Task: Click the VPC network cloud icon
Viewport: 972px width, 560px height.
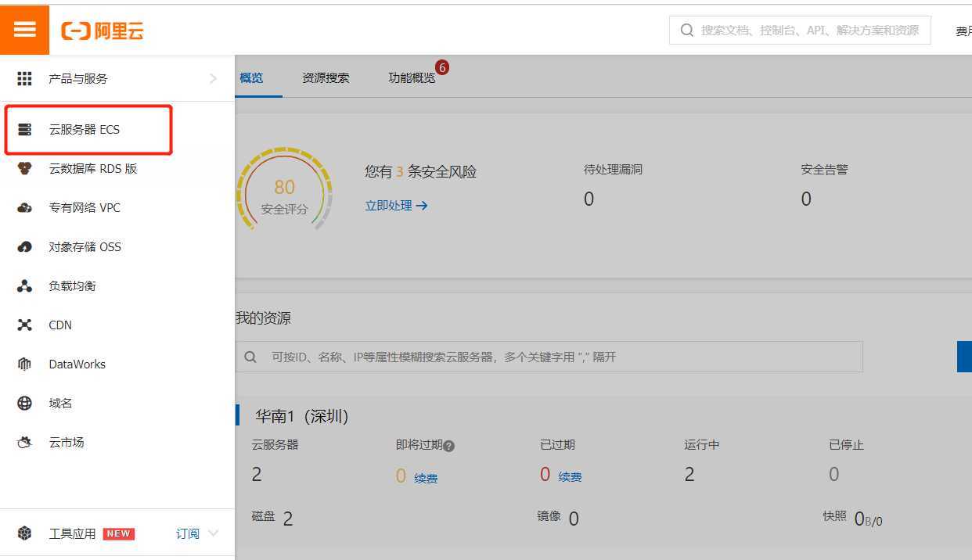Action: coord(24,207)
